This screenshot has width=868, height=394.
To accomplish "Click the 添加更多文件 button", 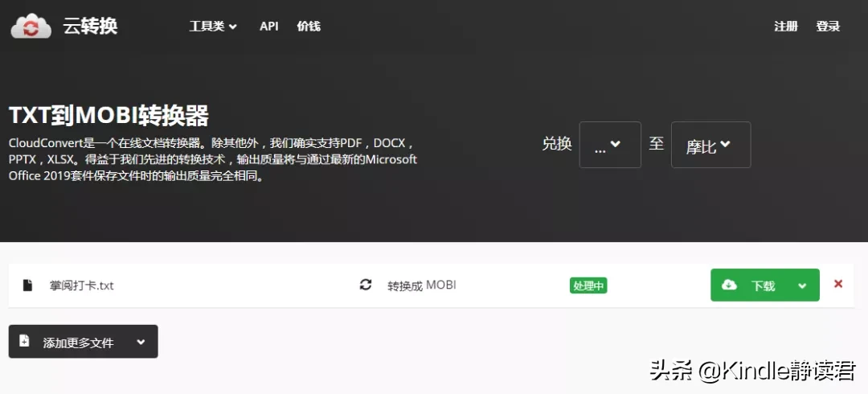I will pos(83,342).
